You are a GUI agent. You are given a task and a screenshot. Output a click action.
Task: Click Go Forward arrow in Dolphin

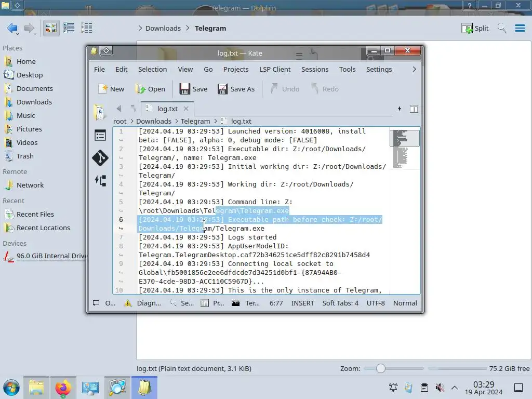(x=30, y=28)
